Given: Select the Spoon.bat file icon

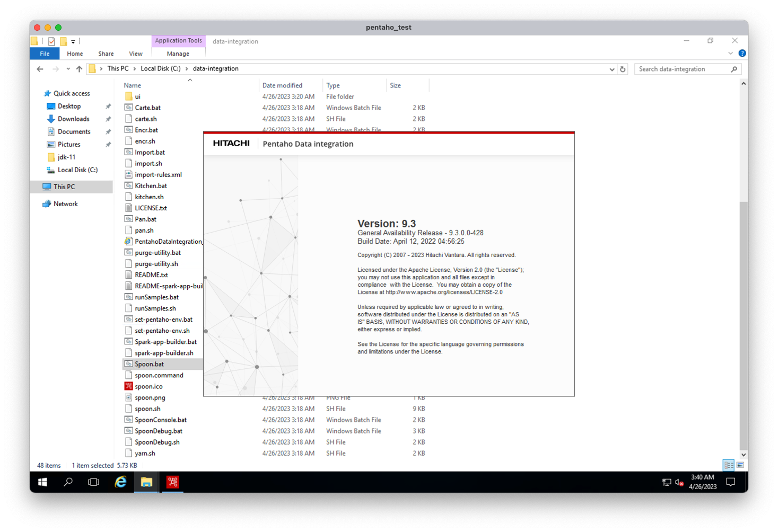Looking at the screenshot, I should (x=128, y=364).
